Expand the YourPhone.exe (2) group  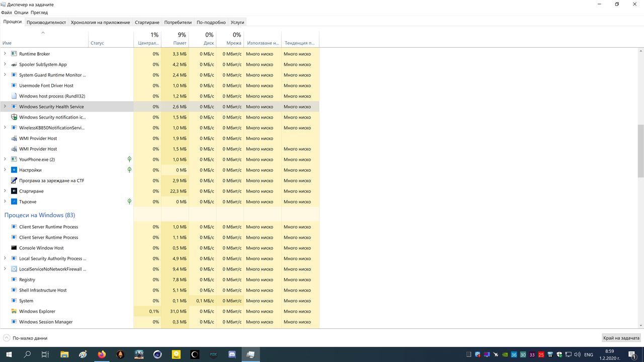[5, 159]
